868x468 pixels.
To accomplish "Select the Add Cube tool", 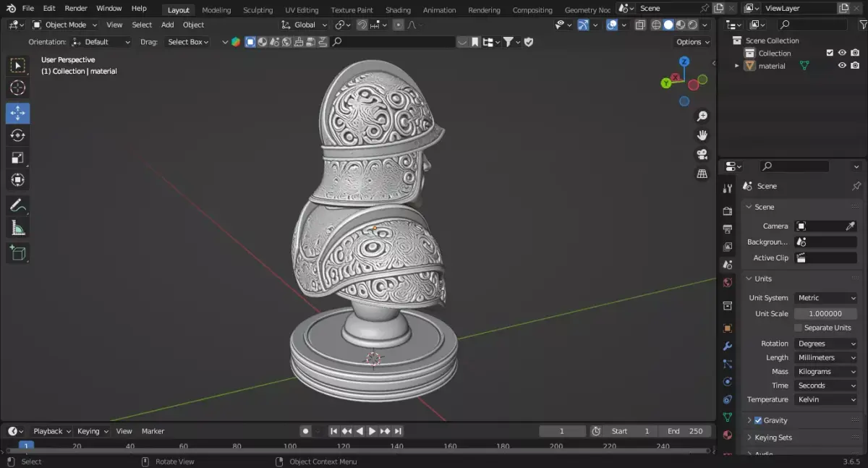I will click(18, 252).
